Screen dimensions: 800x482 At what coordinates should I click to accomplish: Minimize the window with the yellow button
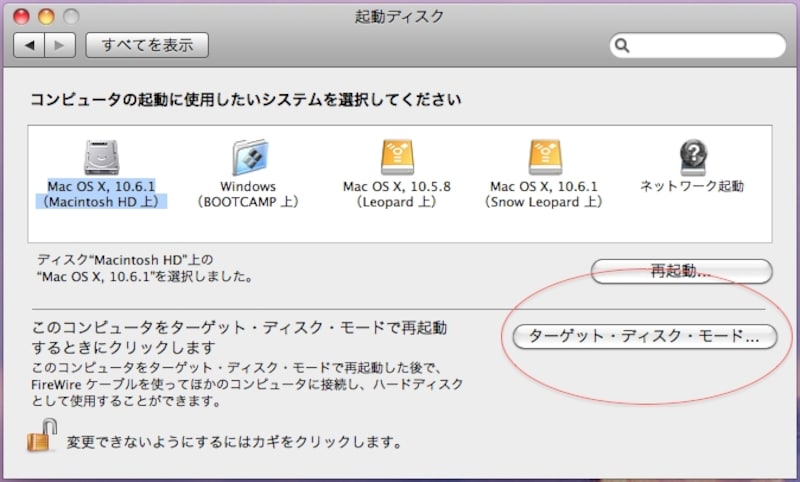point(46,17)
